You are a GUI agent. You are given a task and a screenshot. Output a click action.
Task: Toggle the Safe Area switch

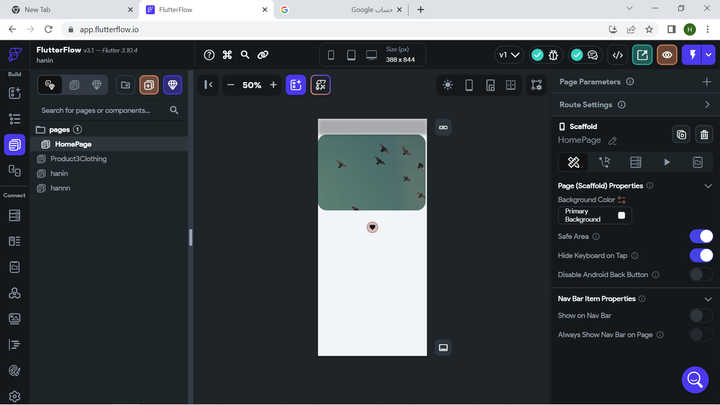701,237
